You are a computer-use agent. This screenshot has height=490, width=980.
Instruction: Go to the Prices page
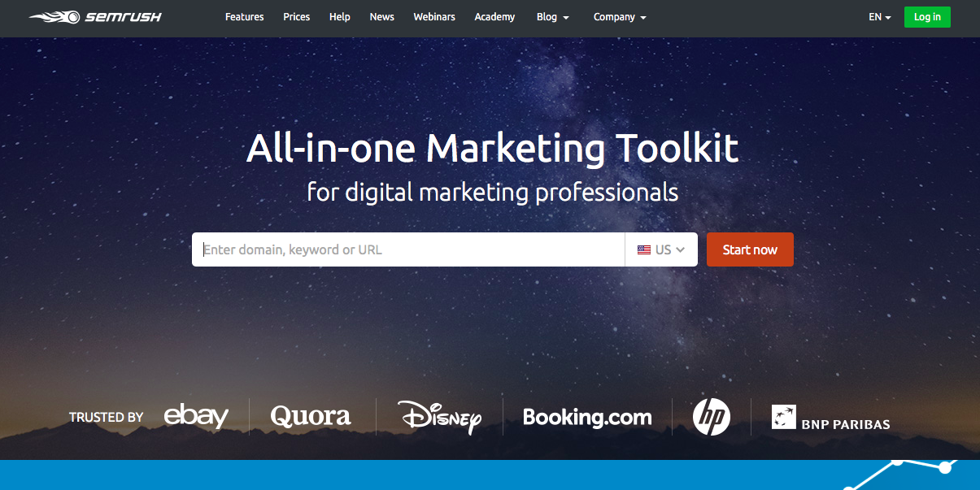tap(296, 16)
